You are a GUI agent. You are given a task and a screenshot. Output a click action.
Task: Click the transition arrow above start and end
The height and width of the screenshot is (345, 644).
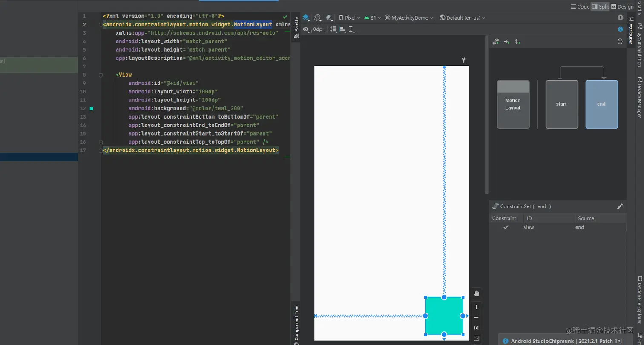tap(582, 67)
